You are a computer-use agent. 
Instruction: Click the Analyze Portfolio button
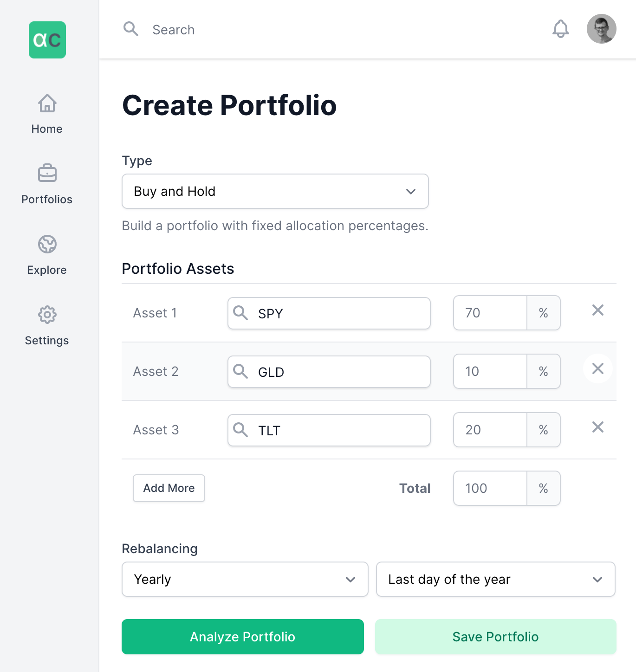point(242,637)
